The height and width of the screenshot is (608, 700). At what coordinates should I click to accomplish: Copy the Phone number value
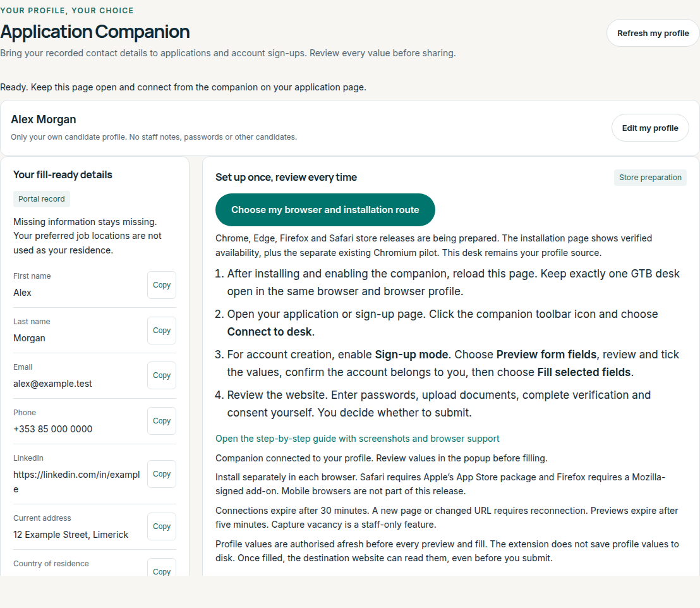[x=162, y=421]
